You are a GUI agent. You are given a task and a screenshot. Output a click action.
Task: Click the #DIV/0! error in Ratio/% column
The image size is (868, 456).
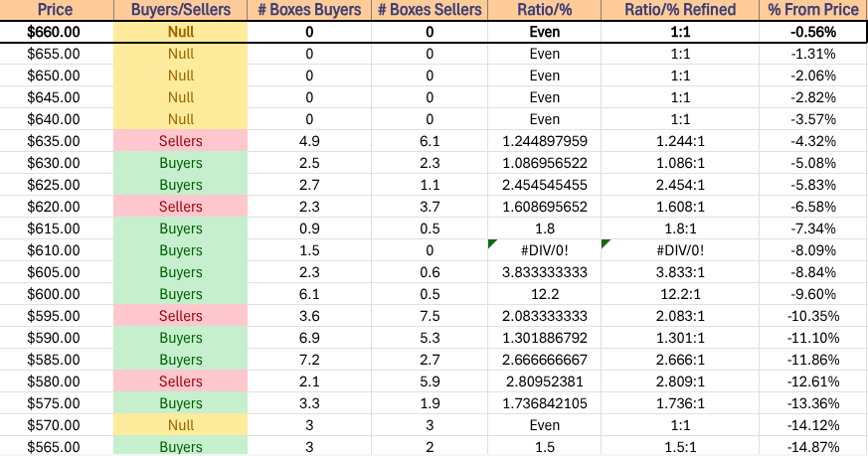point(544,250)
